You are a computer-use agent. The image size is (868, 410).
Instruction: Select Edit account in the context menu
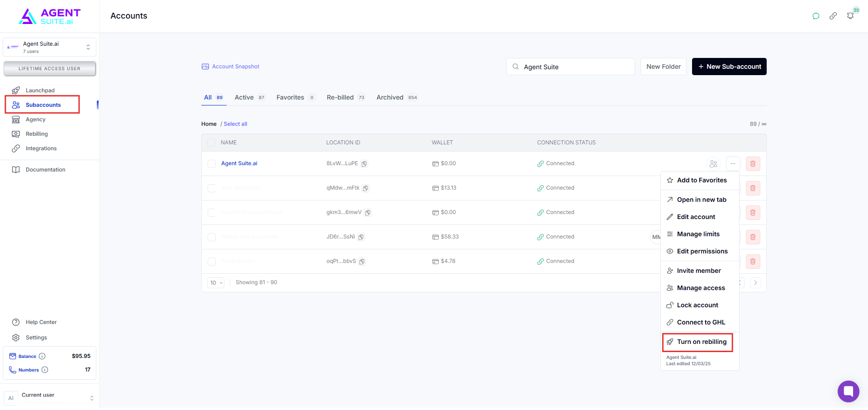pos(700,217)
